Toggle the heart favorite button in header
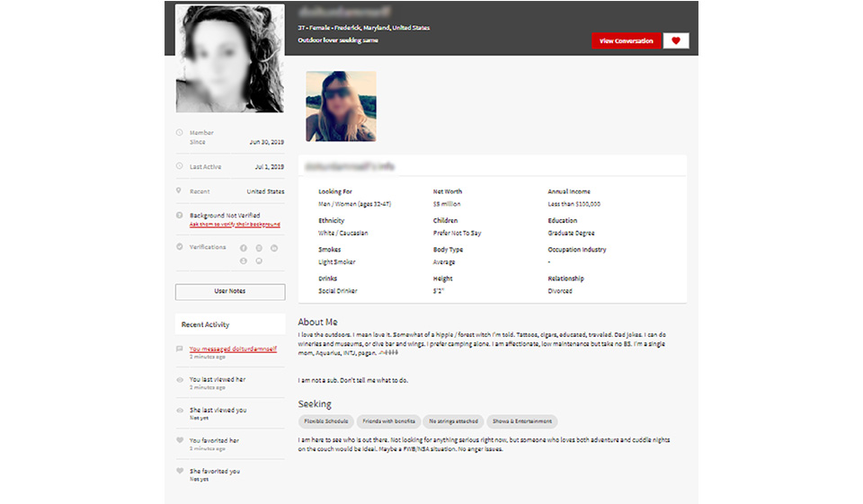This screenshot has width=863, height=504. click(675, 40)
